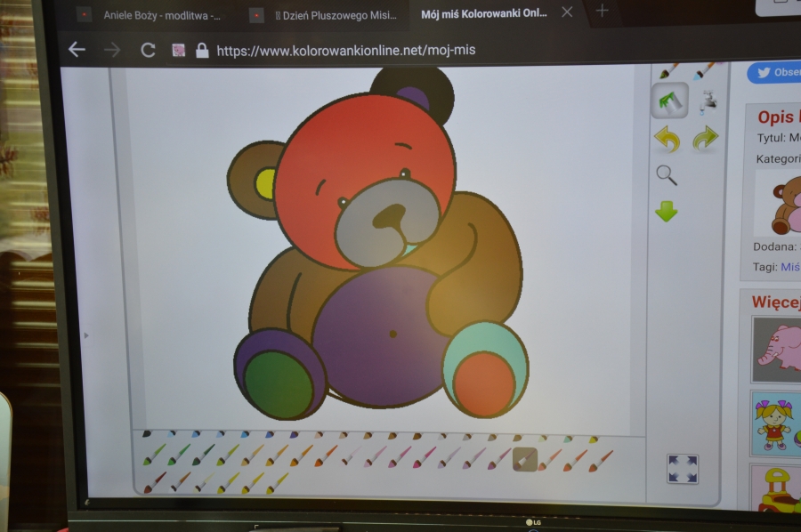Viewport: 801px width, 532px height.
Task: Select the blue-tipped brush above the faucet
Action: click(706, 71)
